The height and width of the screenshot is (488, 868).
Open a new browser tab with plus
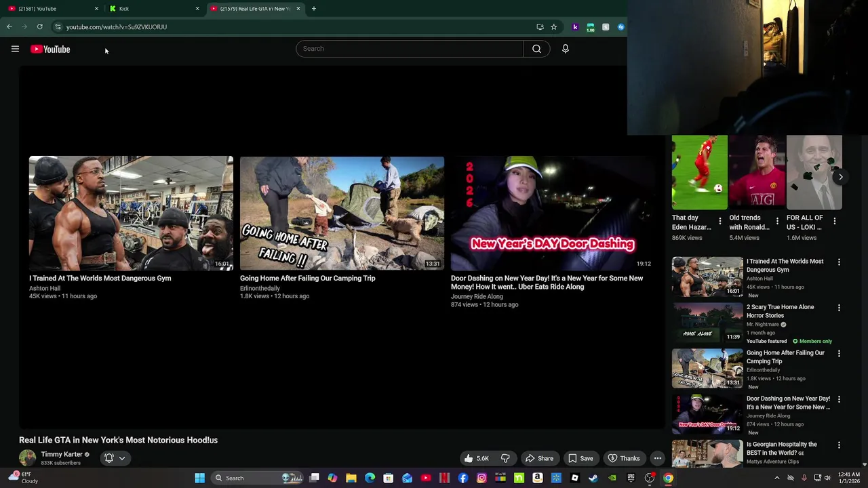coord(313,8)
